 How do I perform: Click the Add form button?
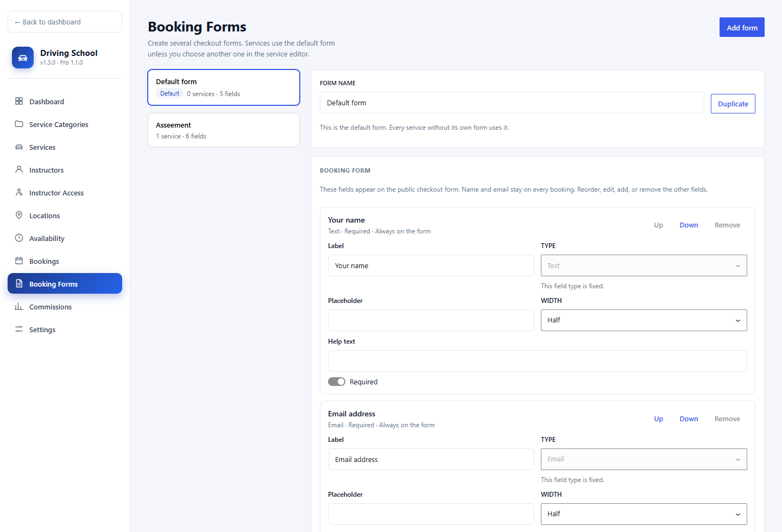click(x=742, y=27)
